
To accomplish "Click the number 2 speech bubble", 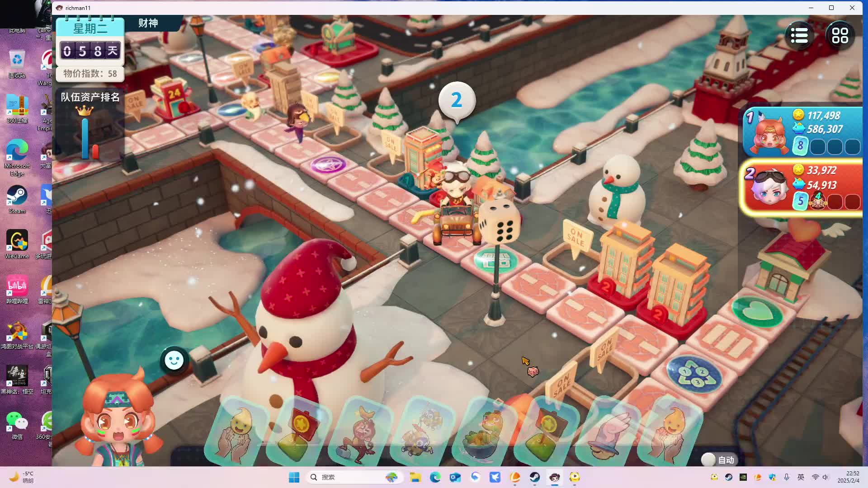I will (x=457, y=100).
